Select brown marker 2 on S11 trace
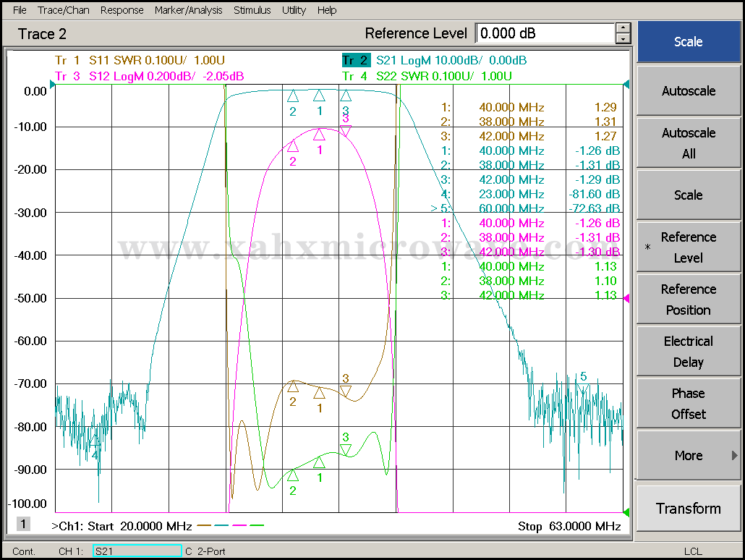 293,386
